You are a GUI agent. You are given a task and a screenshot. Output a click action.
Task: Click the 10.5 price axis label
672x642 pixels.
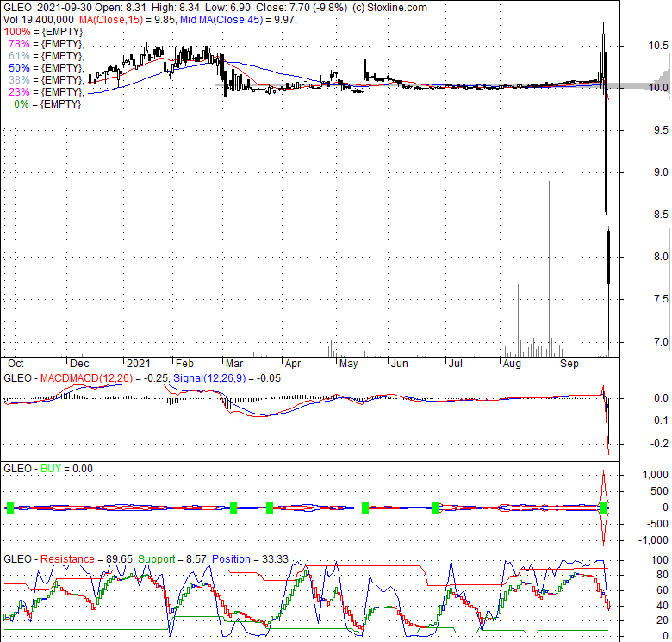point(658,46)
